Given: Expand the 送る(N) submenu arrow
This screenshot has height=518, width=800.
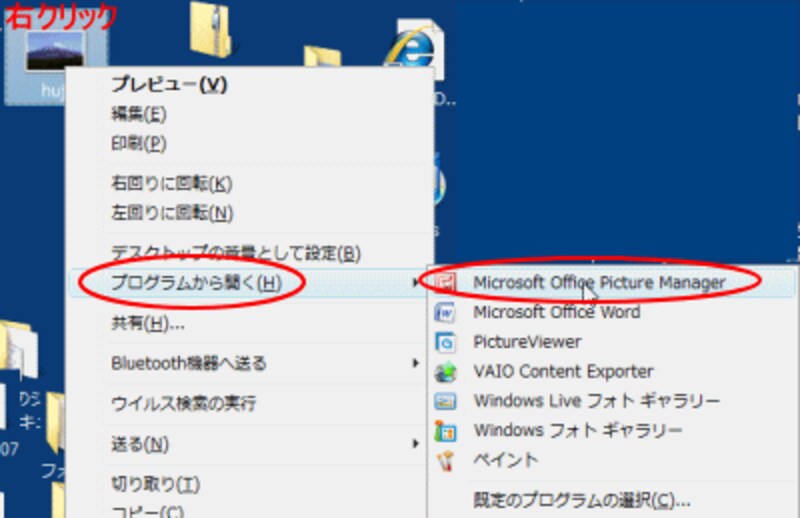Looking at the screenshot, I should coord(416,444).
